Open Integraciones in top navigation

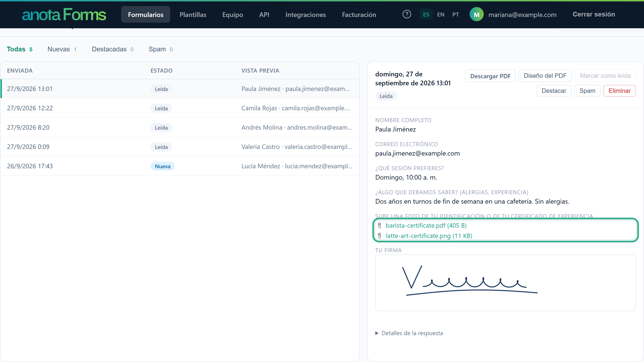click(305, 15)
